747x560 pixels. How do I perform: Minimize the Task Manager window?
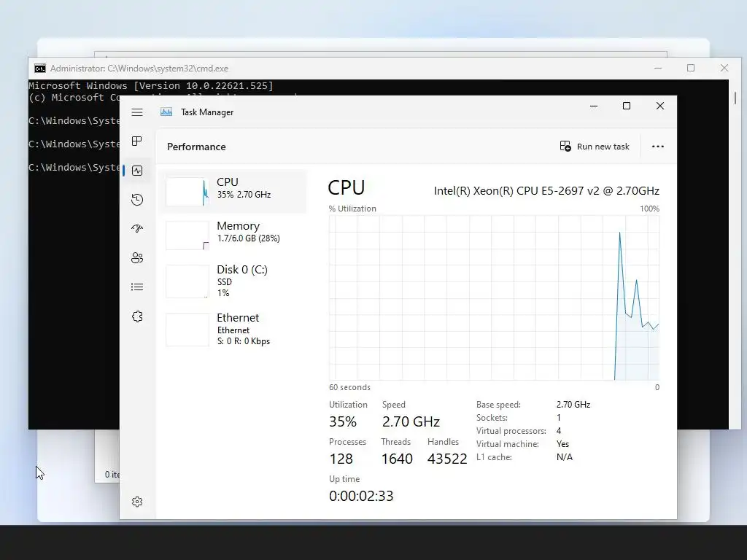(594, 106)
